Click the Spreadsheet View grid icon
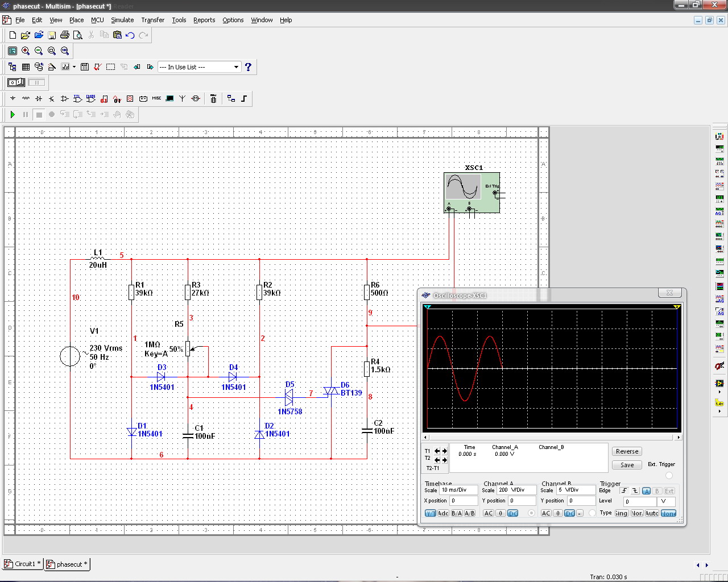This screenshot has height=582, width=728. 26,67
